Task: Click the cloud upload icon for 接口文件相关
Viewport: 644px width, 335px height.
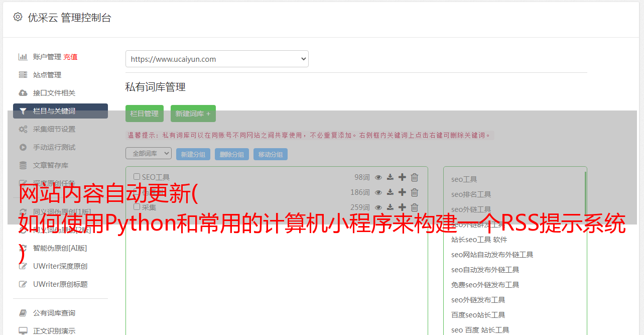Action: 23,93
